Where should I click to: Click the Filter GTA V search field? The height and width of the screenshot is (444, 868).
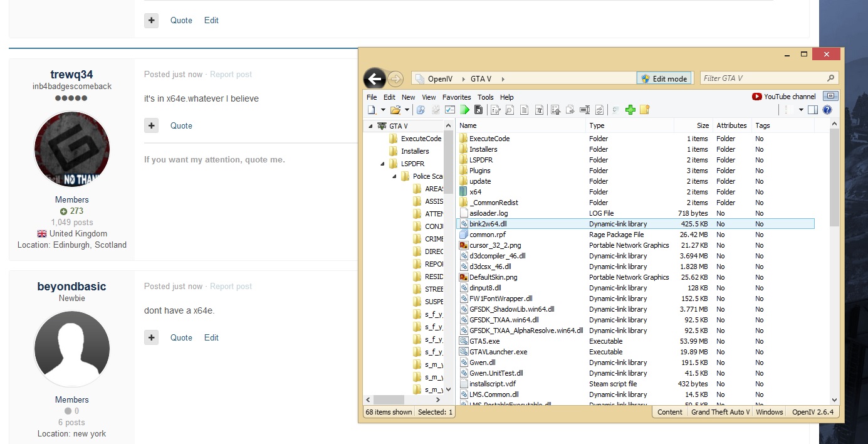coord(763,78)
